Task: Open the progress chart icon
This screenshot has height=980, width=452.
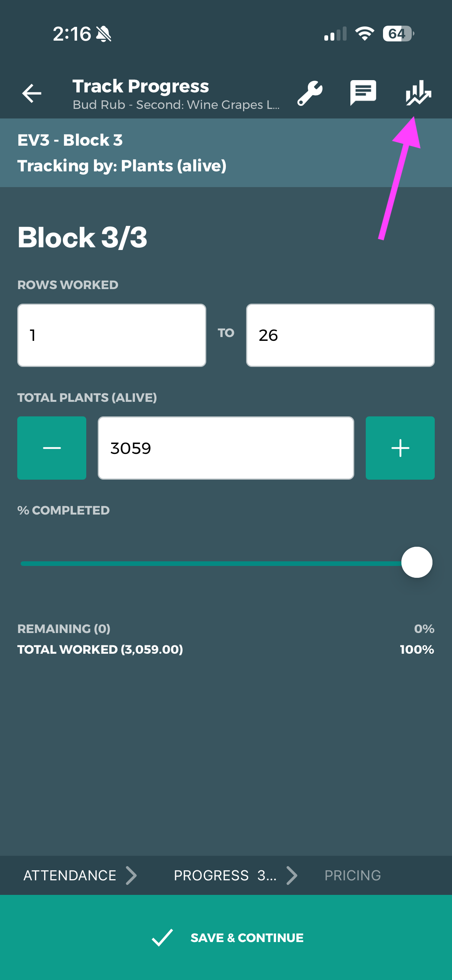Action: click(x=418, y=92)
